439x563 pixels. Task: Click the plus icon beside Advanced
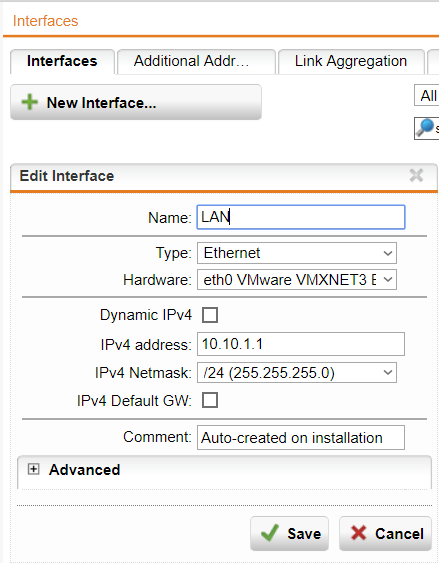33,469
